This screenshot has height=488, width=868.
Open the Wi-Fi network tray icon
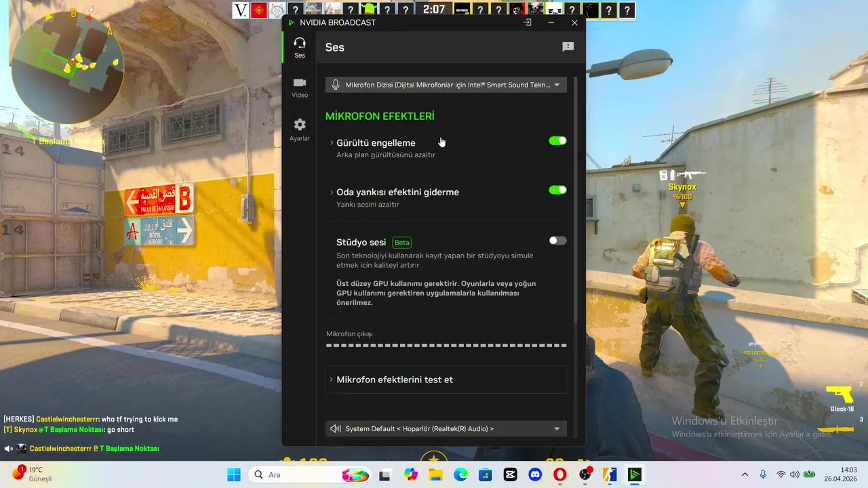781,474
